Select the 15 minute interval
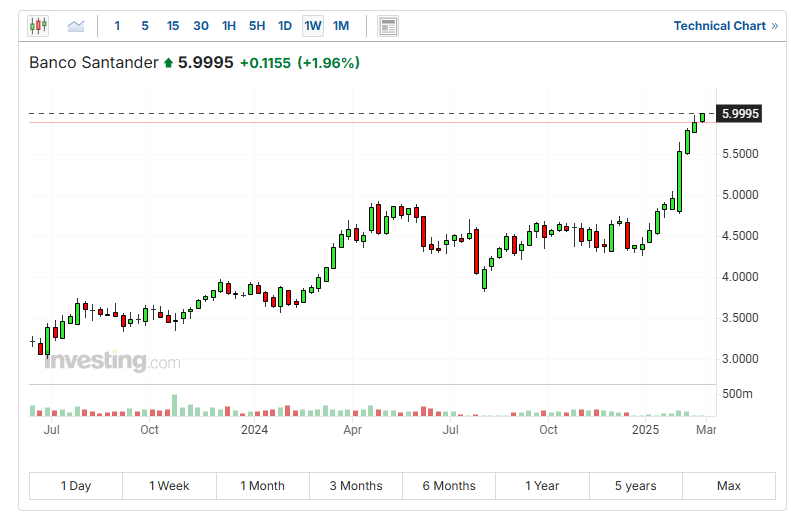The width and height of the screenshot is (791, 521). tap(173, 26)
